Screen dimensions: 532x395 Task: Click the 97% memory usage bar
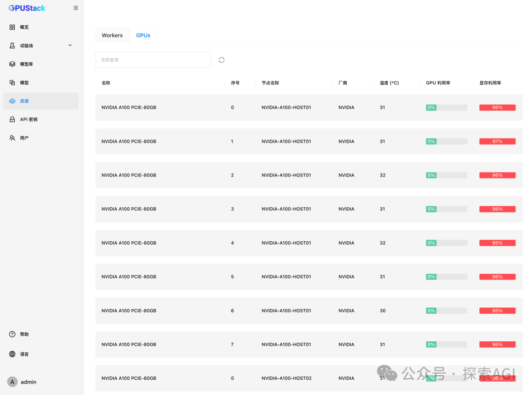pos(498,142)
